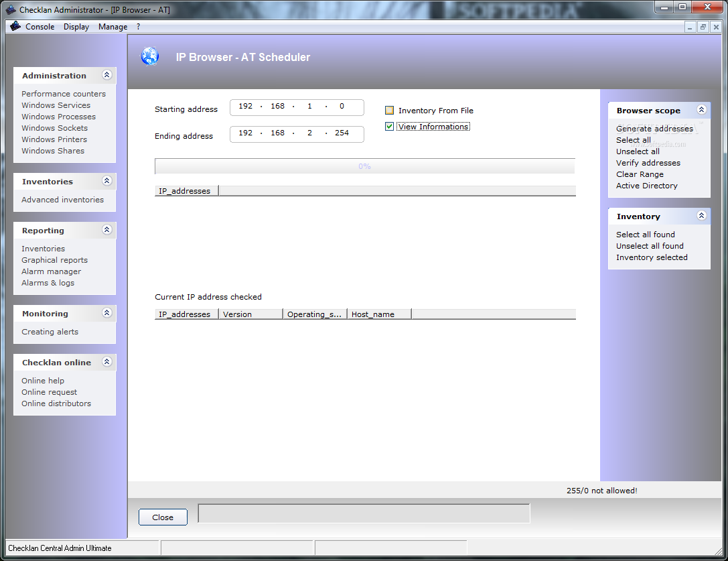Viewport: 728px width, 561px height.
Task: Restore the inner MDI child window
Action: tap(703, 27)
